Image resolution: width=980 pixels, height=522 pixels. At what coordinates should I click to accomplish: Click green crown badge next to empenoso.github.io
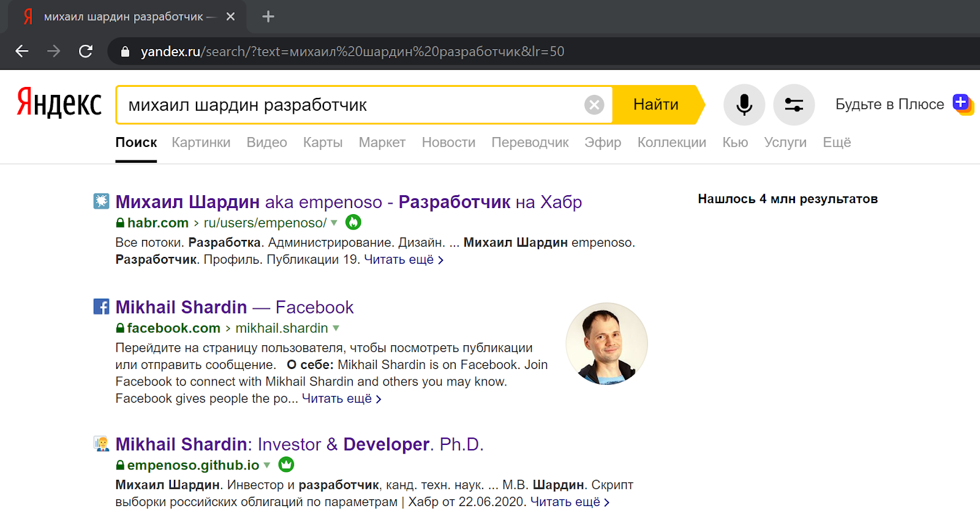(x=286, y=464)
